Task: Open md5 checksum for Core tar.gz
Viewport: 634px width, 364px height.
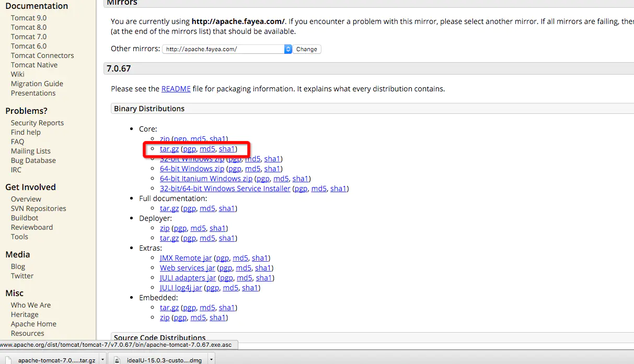Action: [x=208, y=149]
